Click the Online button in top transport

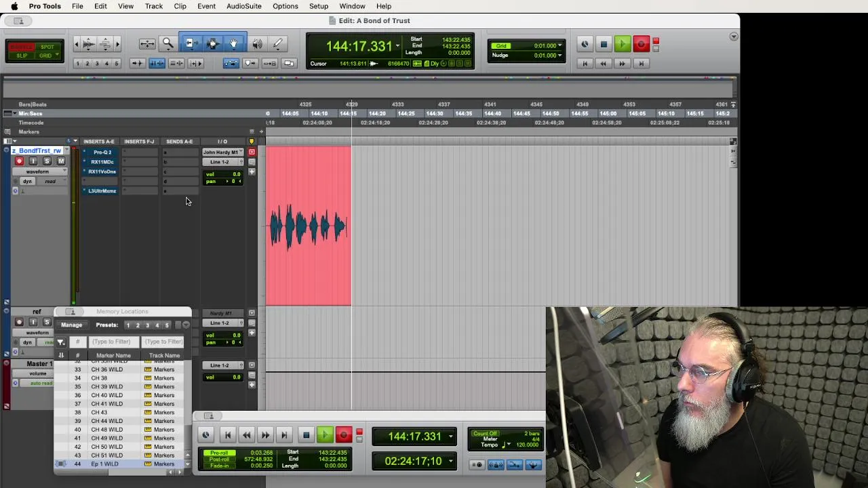(585, 45)
